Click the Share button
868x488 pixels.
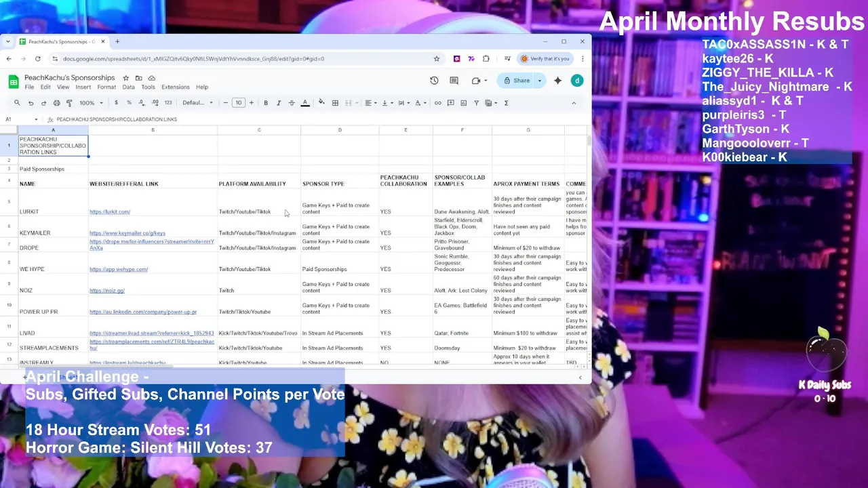(517, 81)
